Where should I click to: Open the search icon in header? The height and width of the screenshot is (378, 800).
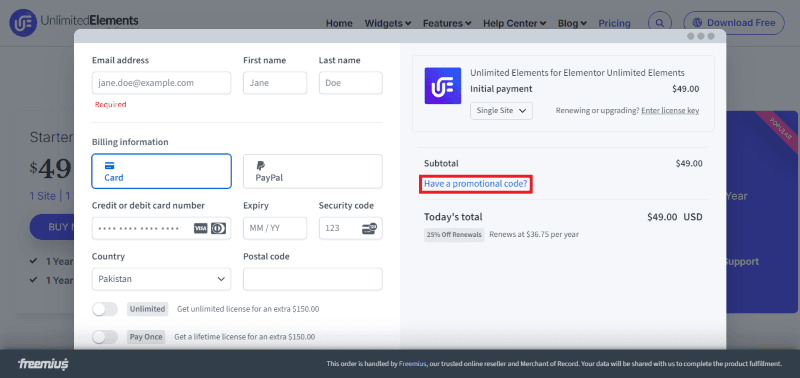point(660,23)
